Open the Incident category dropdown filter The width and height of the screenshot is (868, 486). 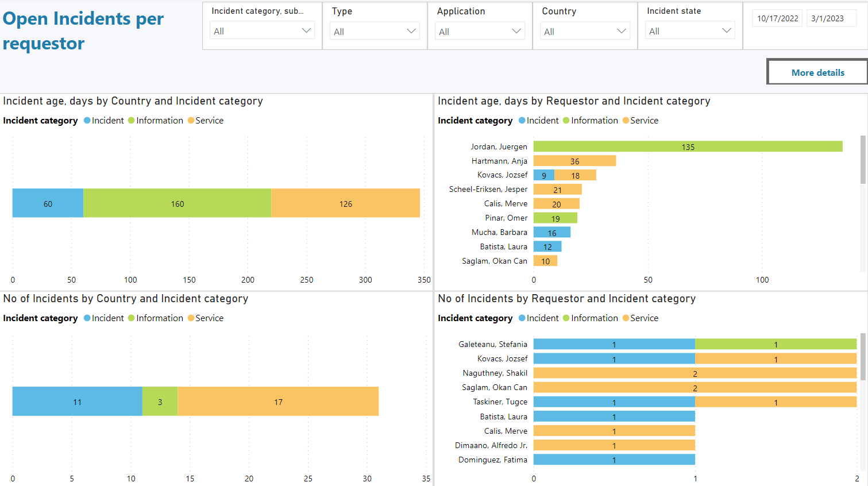point(262,31)
